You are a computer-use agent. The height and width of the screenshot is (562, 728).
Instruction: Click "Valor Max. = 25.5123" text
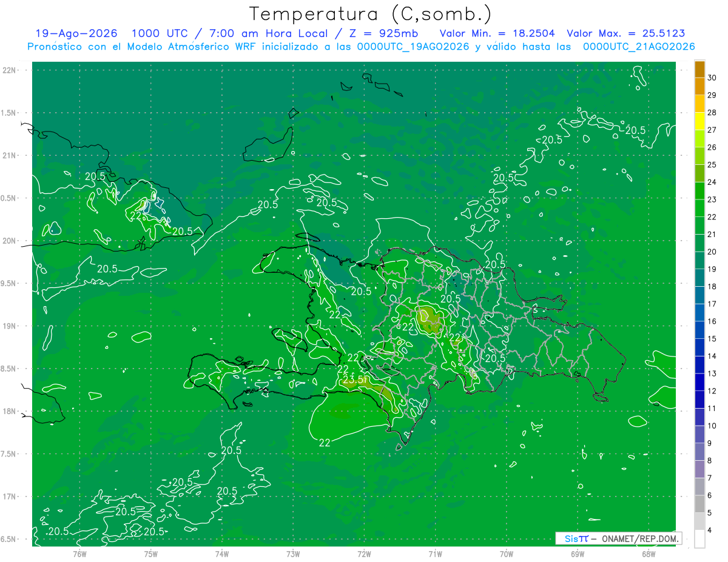(626, 33)
